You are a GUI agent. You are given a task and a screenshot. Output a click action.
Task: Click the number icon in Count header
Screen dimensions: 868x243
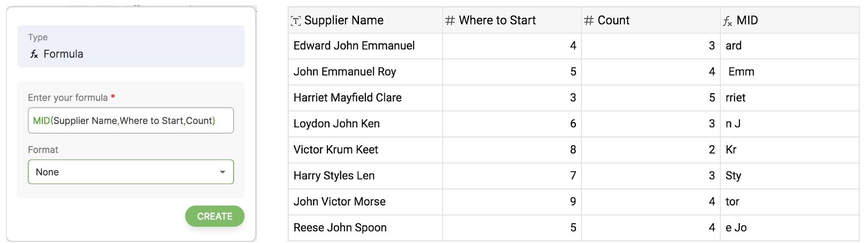pyautogui.click(x=589, y=21)
